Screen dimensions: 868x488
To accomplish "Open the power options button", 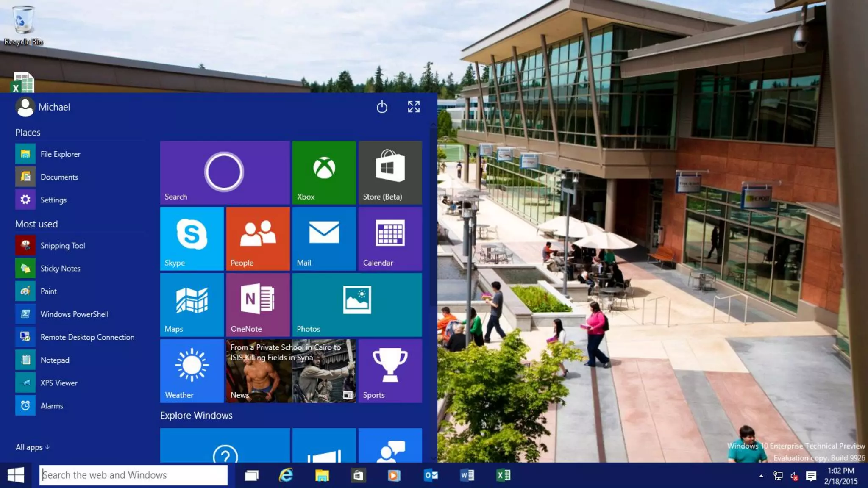I will [x=382, y=107].
